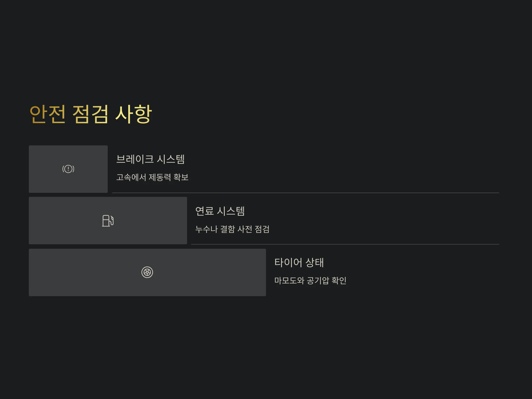Click the fuel pump icon

[108, 221]
